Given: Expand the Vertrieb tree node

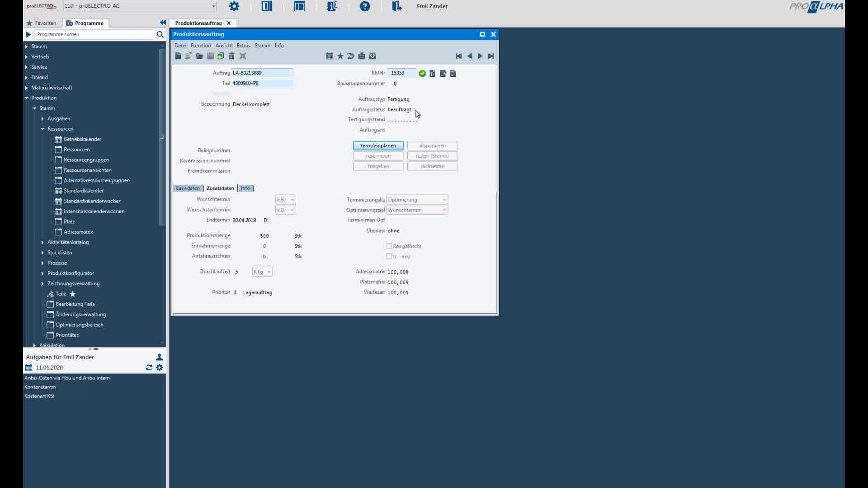Looking at the screenshot, I should pyautogui.click(x=26, y=56).
